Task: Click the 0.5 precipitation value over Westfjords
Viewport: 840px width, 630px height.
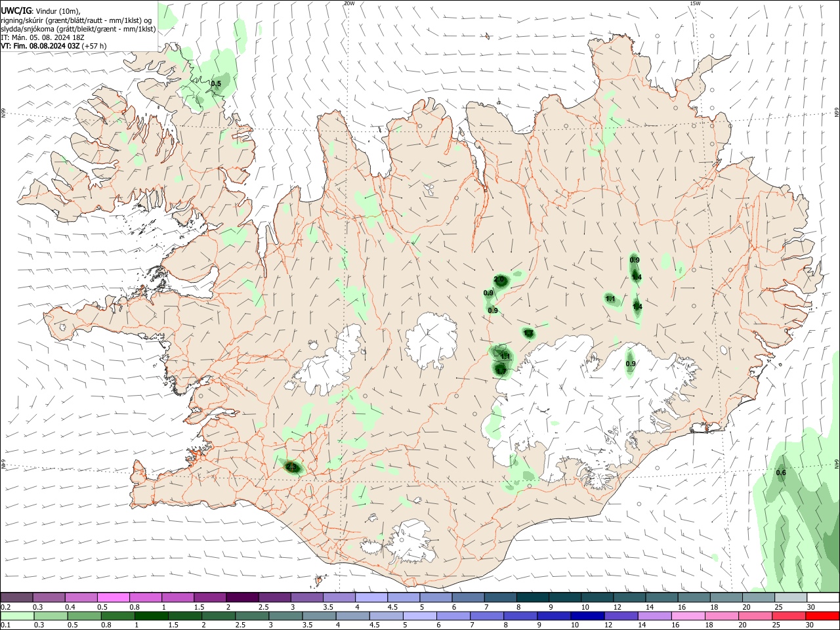Action: point(216,83)
